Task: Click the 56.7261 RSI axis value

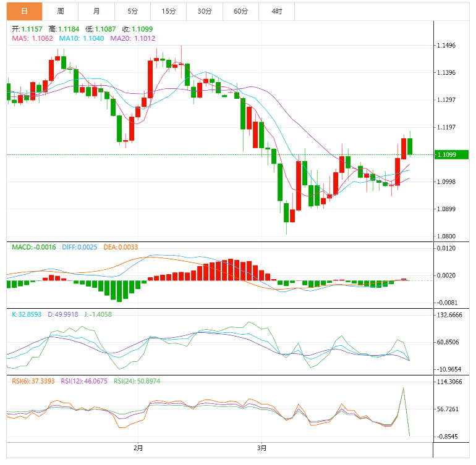Action: 448,409
